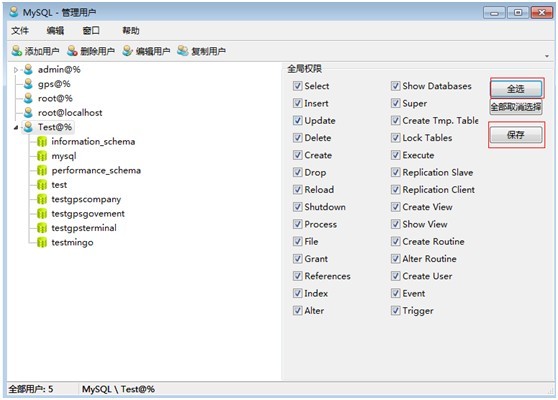Select the root@localhost user icon
The image size is (558, 400).
click(x=28, y=113)
